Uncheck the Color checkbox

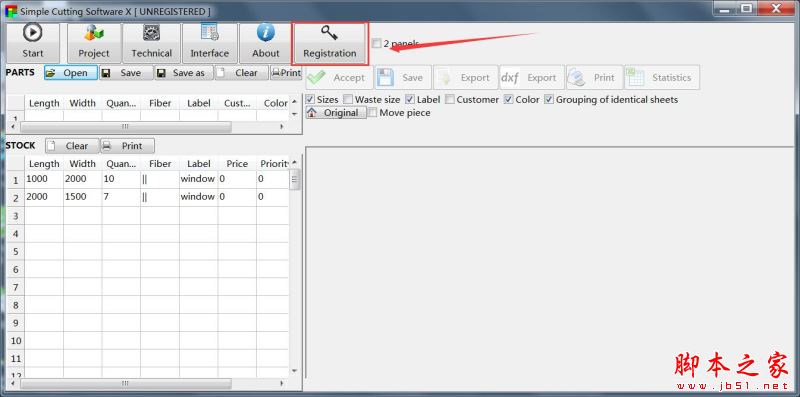pos(508,100)
